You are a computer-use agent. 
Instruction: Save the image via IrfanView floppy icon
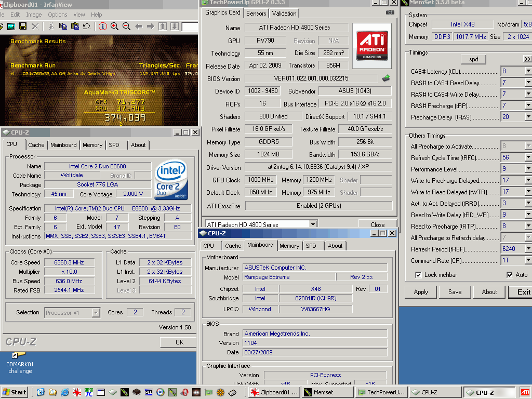coord(23,26)
